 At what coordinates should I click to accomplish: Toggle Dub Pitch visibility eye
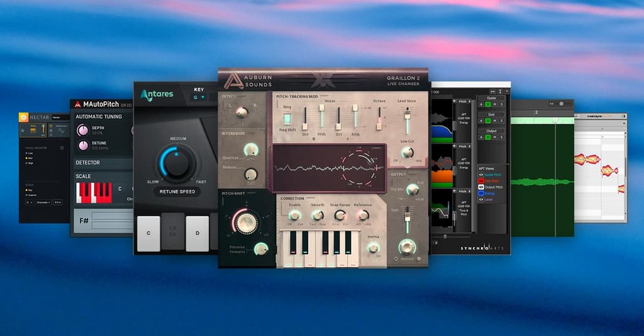[481, 181]
